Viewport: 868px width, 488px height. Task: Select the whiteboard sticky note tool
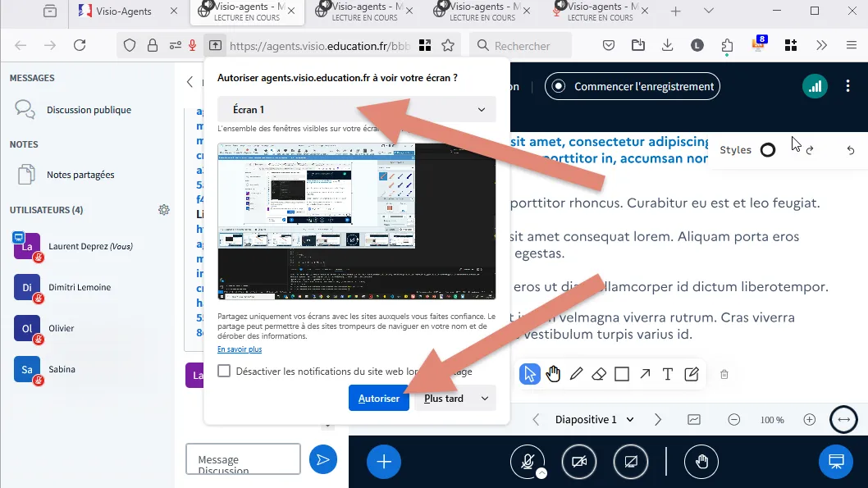[x=692, y=374]
